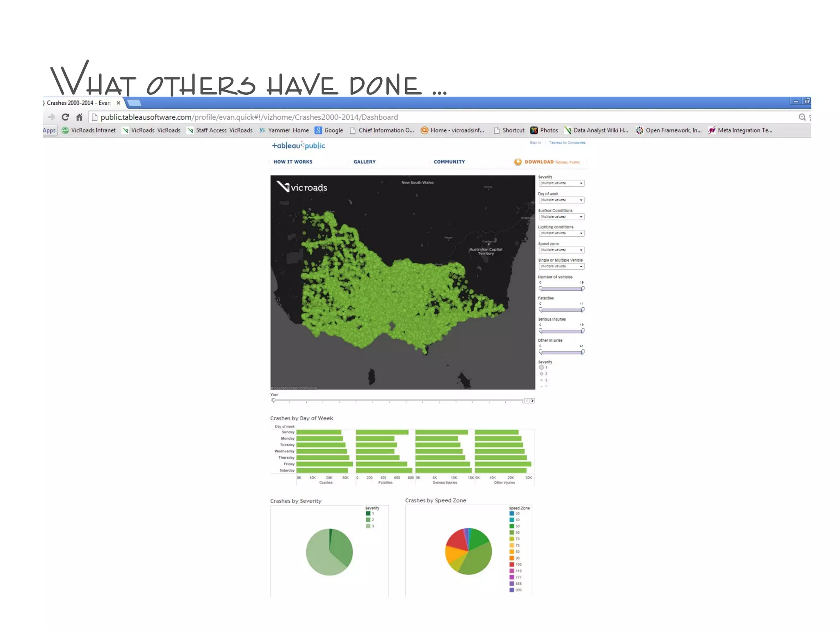Select Severity 1 in the size legend
Viewport: 840px width, 630px height.
(x=542, y=367)
